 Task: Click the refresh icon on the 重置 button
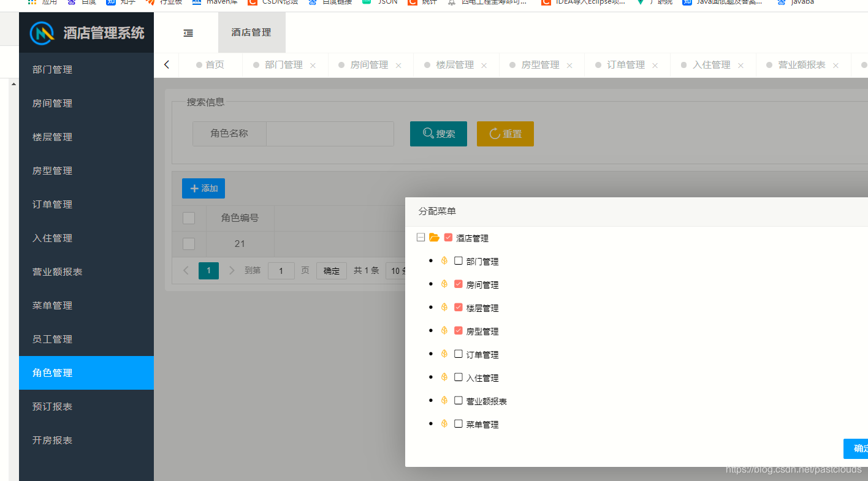tap(494, 134)
